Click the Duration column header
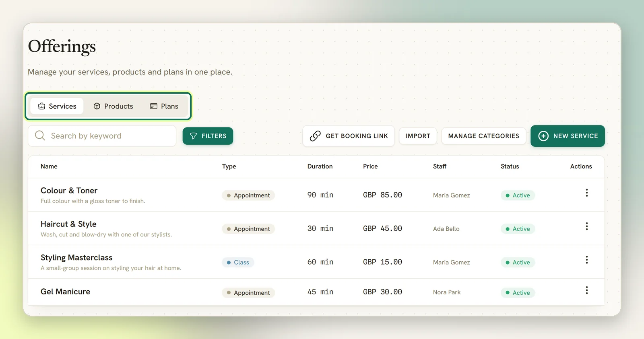644x339 pixels. pyautogui.click(x=320, y=166)
